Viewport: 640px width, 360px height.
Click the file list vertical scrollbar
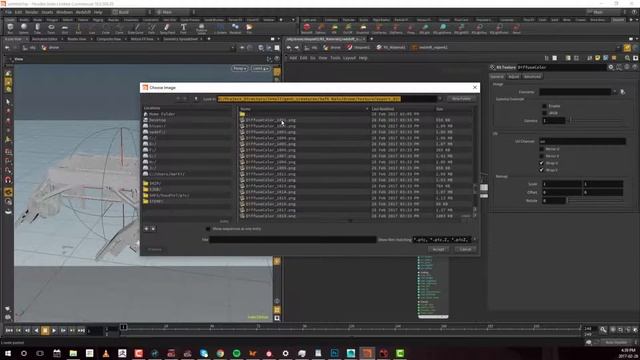(475, 163)
